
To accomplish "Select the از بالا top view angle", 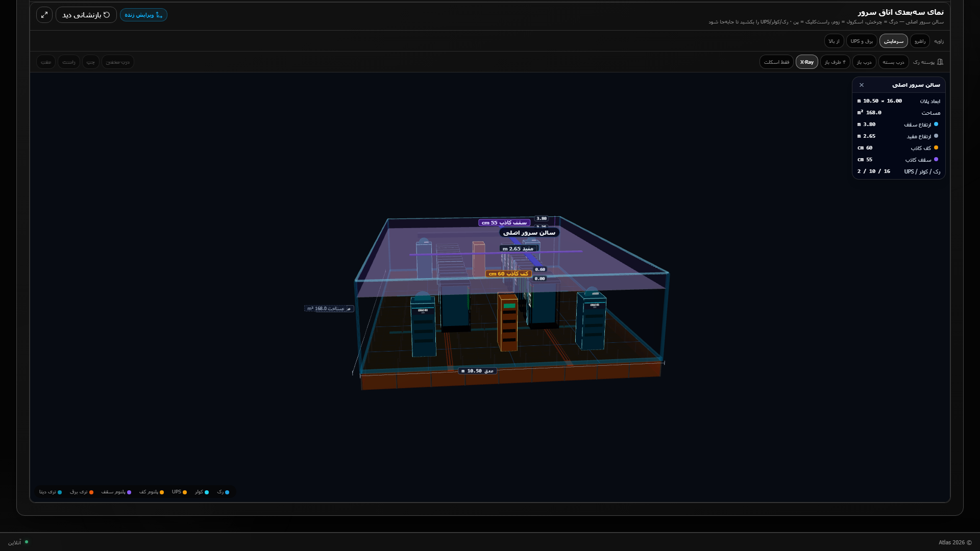I will 834,41.
